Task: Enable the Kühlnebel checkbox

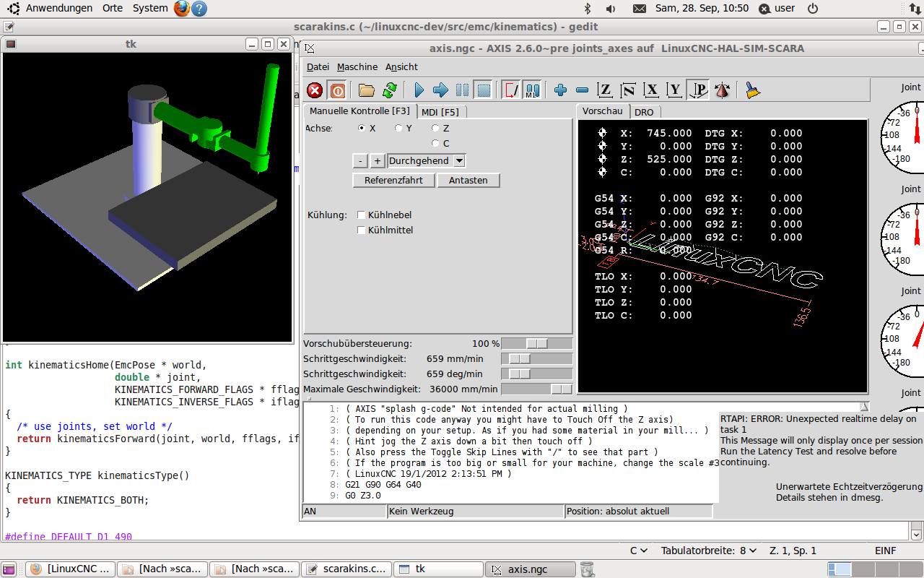Action: (361, 215)
